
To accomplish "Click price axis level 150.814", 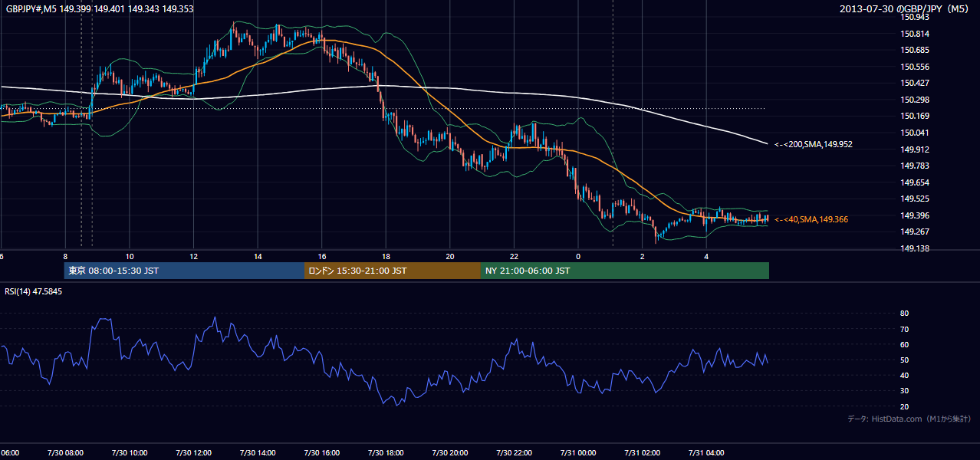I will click(914, 34).
